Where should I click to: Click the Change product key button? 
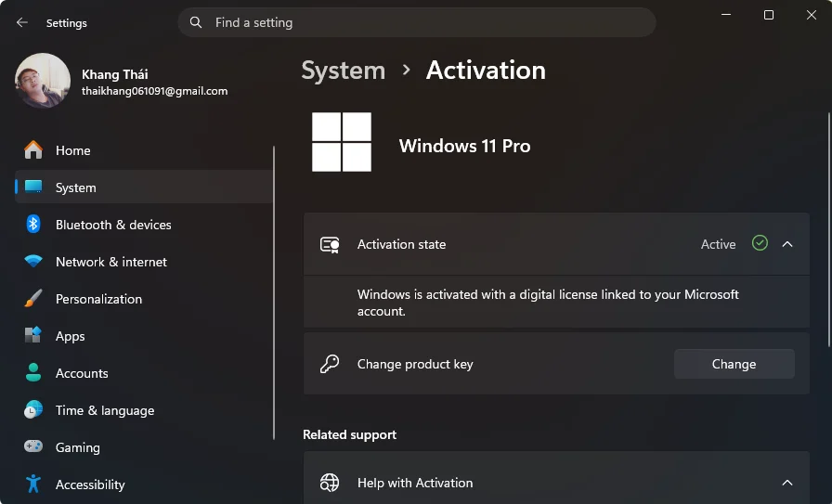click(x=734, y=364)
